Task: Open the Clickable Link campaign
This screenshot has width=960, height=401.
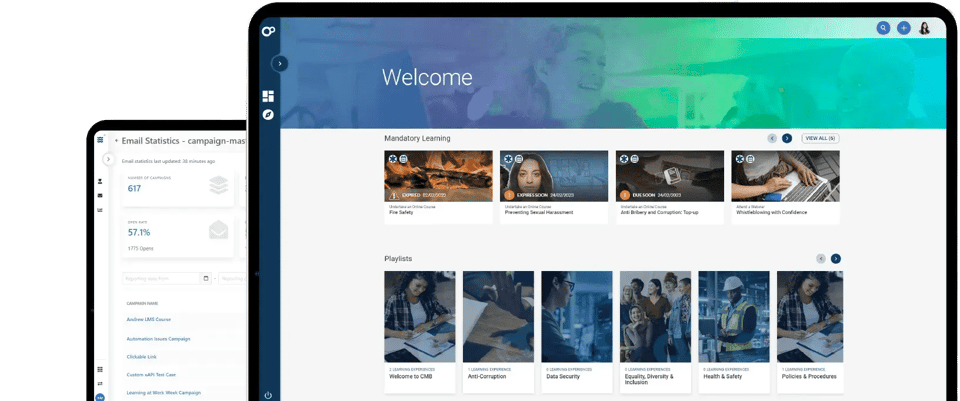Action: coord(141,356)
